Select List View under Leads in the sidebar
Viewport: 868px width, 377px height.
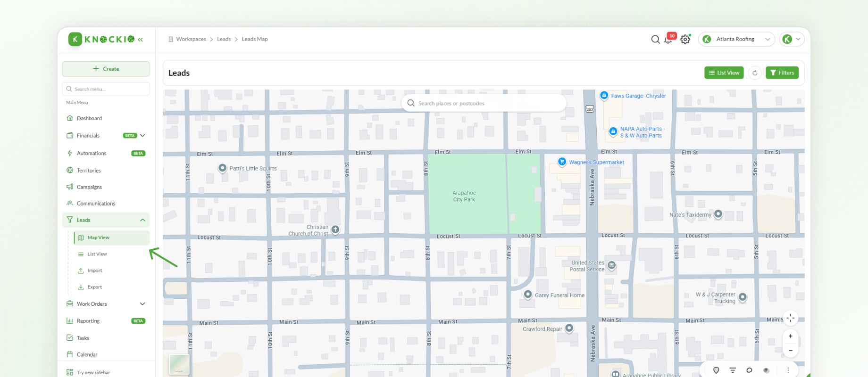click(112, 254)
